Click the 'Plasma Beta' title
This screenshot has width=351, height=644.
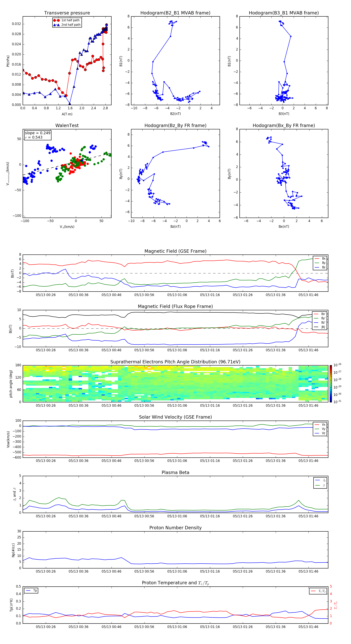tap(175, 473)
